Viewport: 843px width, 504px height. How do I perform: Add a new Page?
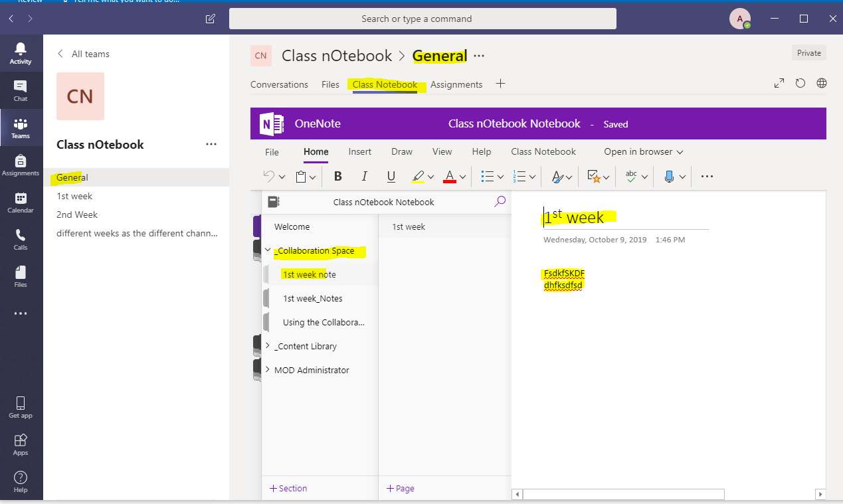(x=401, y=488)
